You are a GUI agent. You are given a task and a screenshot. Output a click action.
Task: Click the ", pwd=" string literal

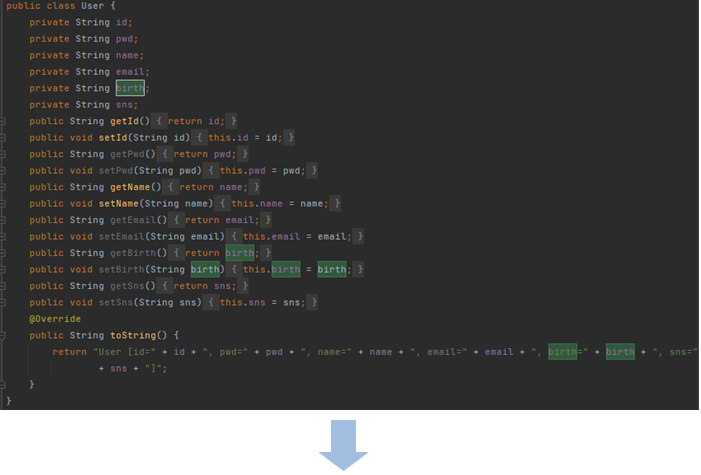(x=225, y=352)
